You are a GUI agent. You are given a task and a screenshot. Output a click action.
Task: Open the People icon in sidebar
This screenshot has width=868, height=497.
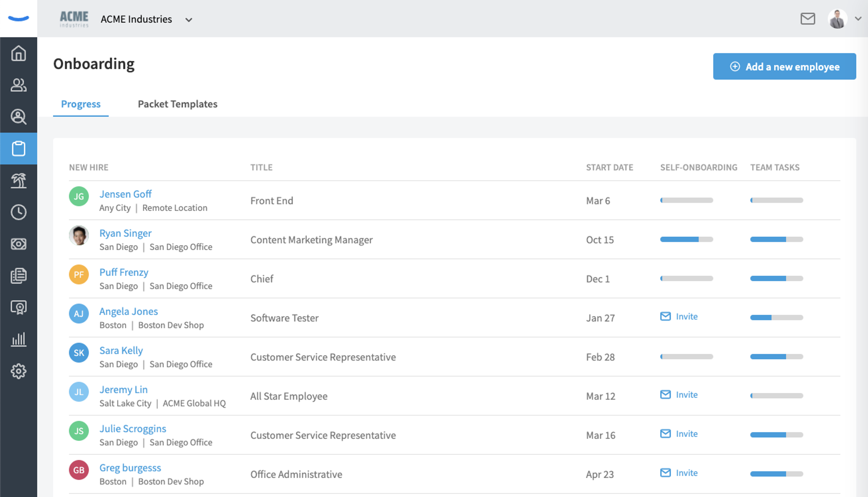click(18, 85)
